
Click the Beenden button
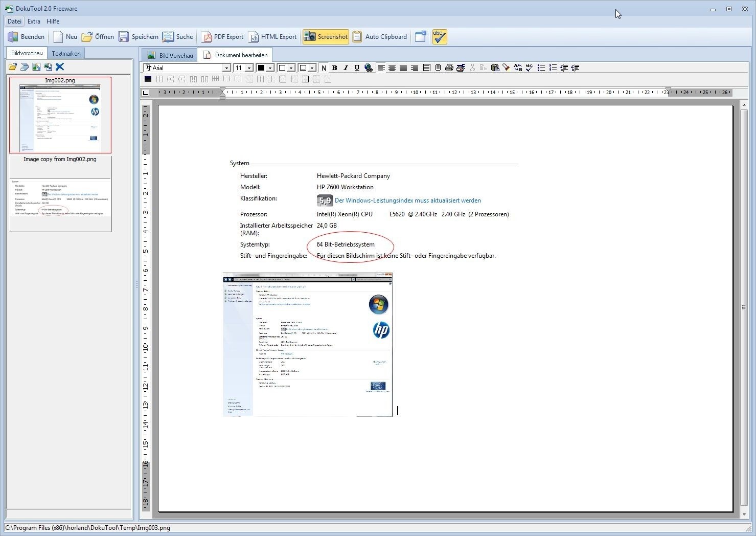coord(26,37)
